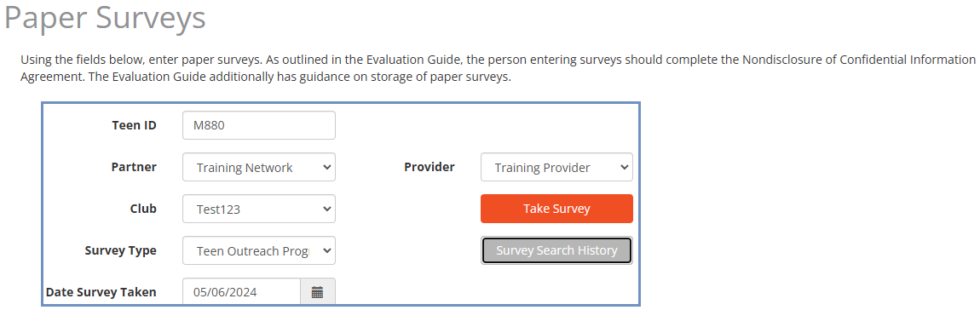Open the Club dropdown showing Test123
980x310 pixels.
pos(259,209)
